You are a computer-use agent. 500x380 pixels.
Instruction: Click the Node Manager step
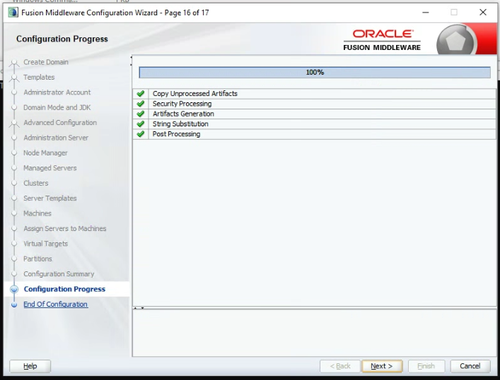[x=45, y=153]
